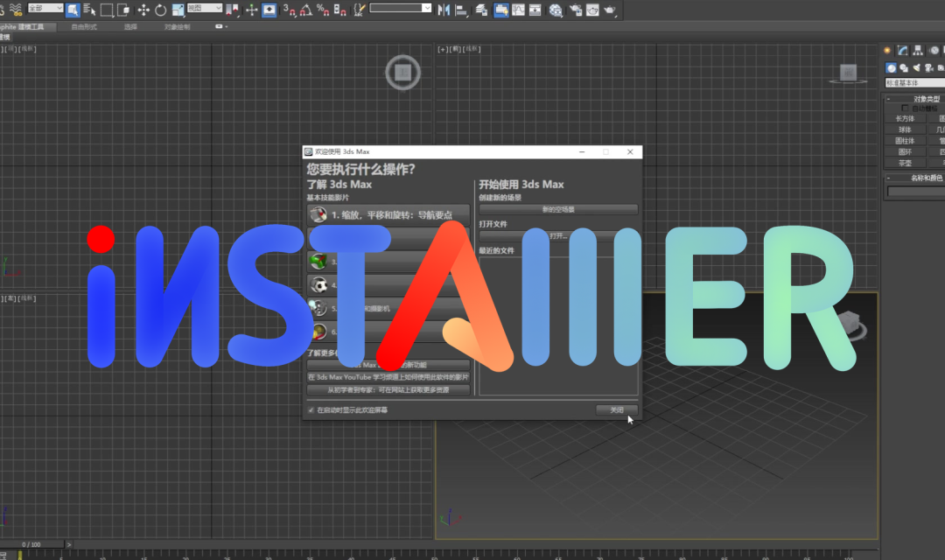Screen dimensions: 945x560
Task: Open video 1. 缩放，平移和旋转：导航要点
Action: [388, 214]
